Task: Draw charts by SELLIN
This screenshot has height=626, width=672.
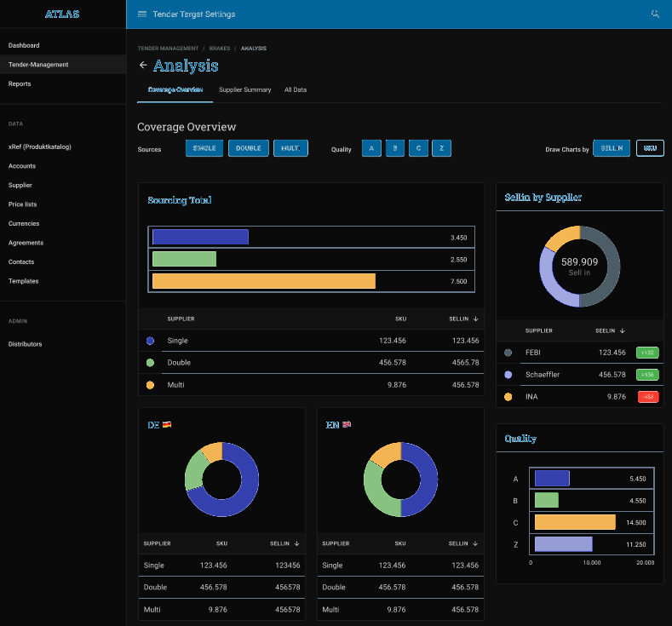Action: point(612,148)
